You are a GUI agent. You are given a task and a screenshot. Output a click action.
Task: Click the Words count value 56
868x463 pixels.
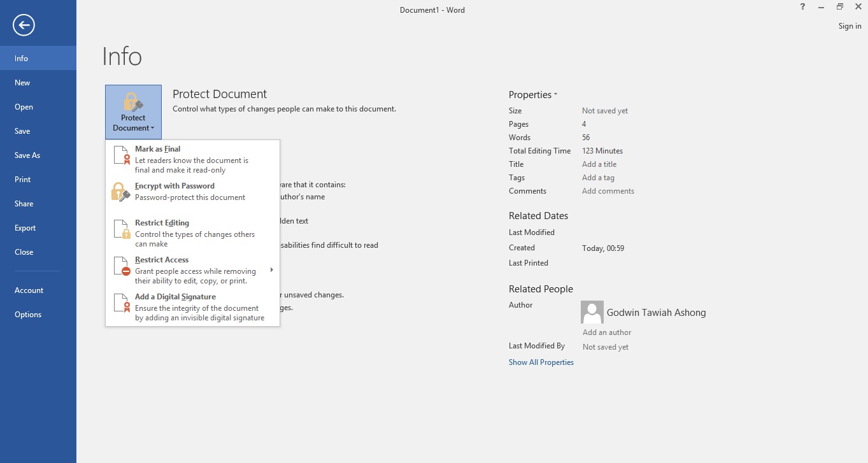(x=586, y=137)
